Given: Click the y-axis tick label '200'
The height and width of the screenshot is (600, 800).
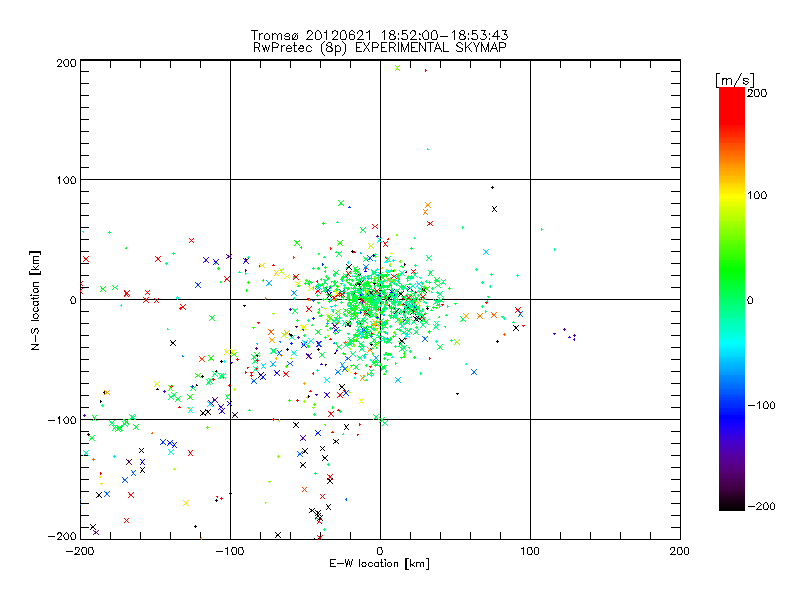Looking at the screenshot, I should tap(66, 63).
